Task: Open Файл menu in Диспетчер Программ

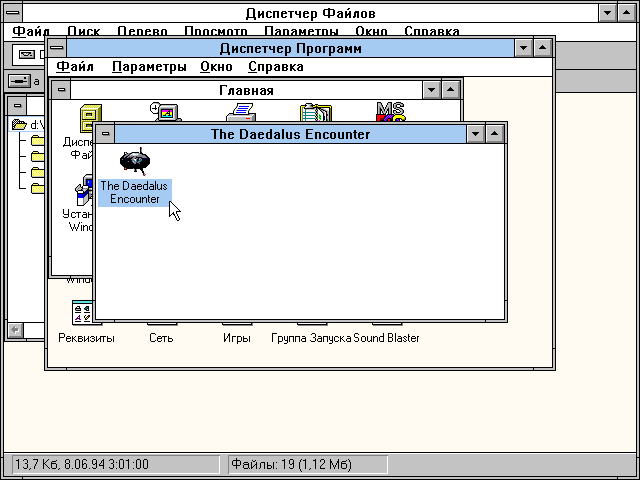Action: (x=75, y=67)
